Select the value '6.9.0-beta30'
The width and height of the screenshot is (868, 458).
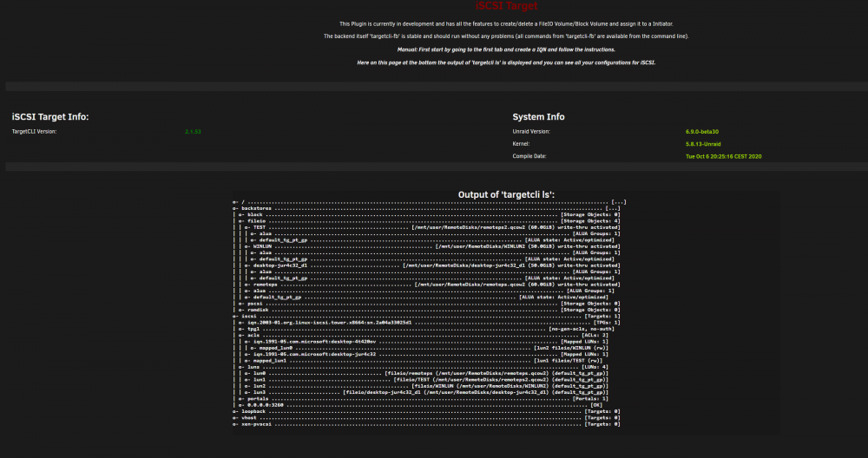click(x=702, y=132)
